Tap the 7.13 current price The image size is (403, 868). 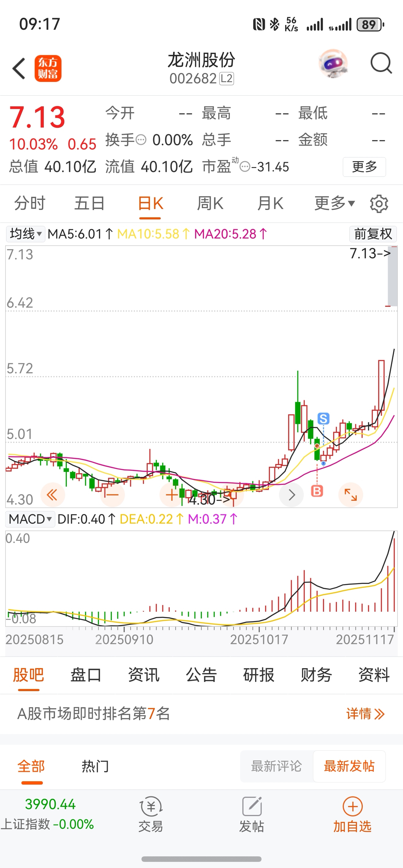click(x=37, y=117)
